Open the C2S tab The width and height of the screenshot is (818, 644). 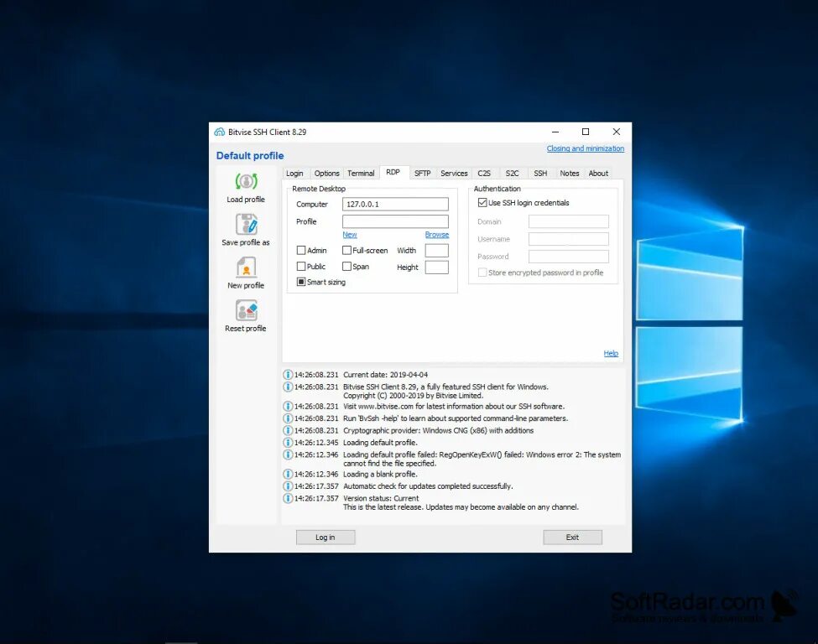pos(484,173)
